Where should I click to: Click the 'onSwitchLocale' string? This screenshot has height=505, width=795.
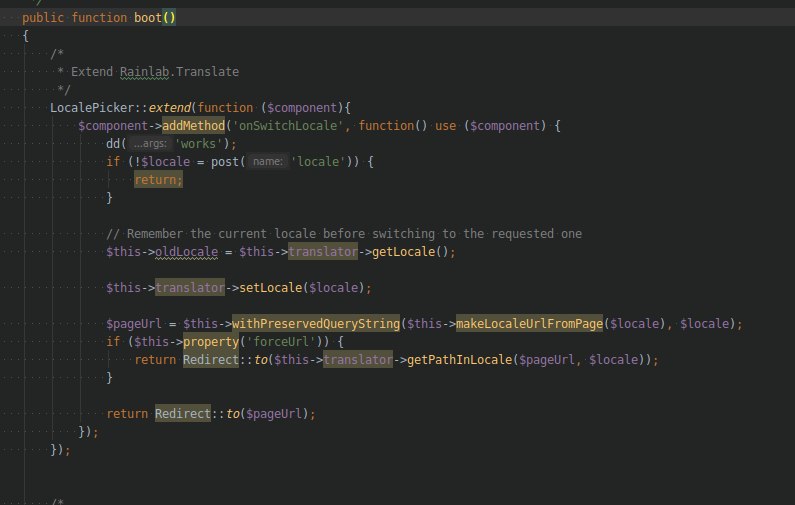pyautogui.click(x=287, y=126)
